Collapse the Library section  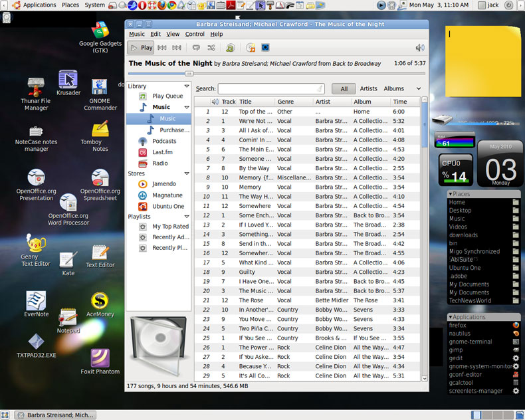187,86
